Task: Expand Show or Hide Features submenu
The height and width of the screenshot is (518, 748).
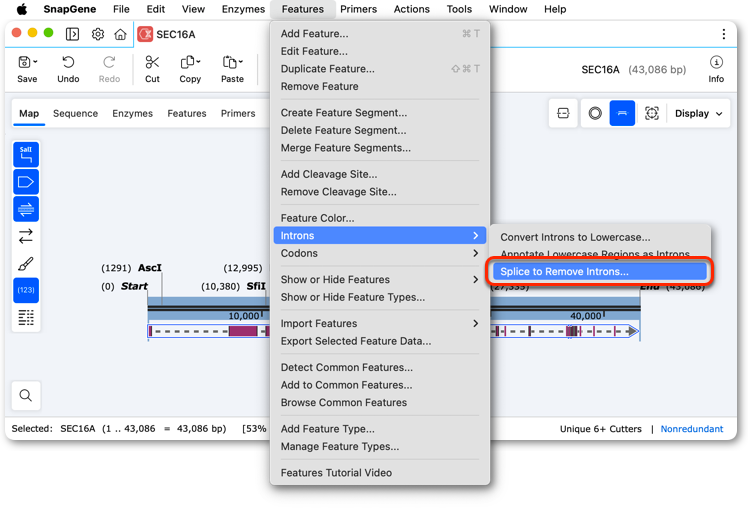Action: pyautogui.click(x=380, y=280)
